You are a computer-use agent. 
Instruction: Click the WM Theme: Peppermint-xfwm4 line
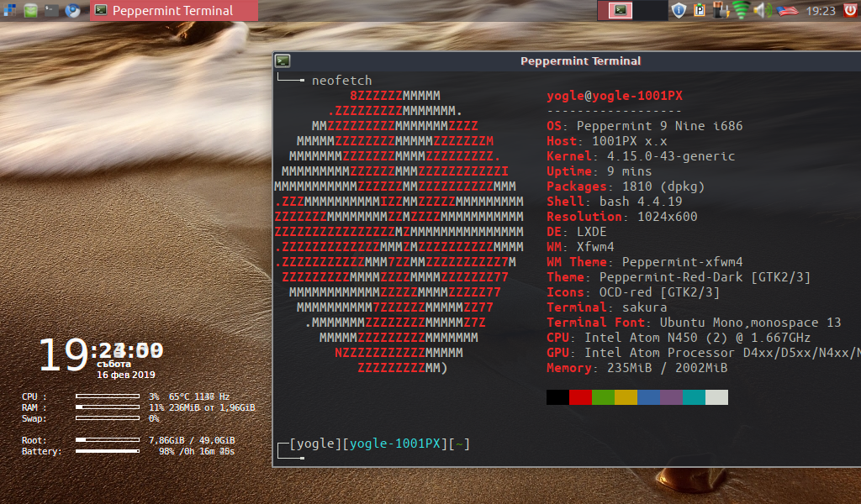(644, 261)
